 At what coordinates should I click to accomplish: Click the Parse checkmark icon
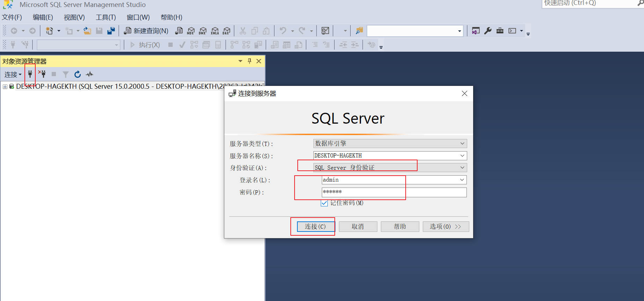pyautogui.click(x=182, y=45)
